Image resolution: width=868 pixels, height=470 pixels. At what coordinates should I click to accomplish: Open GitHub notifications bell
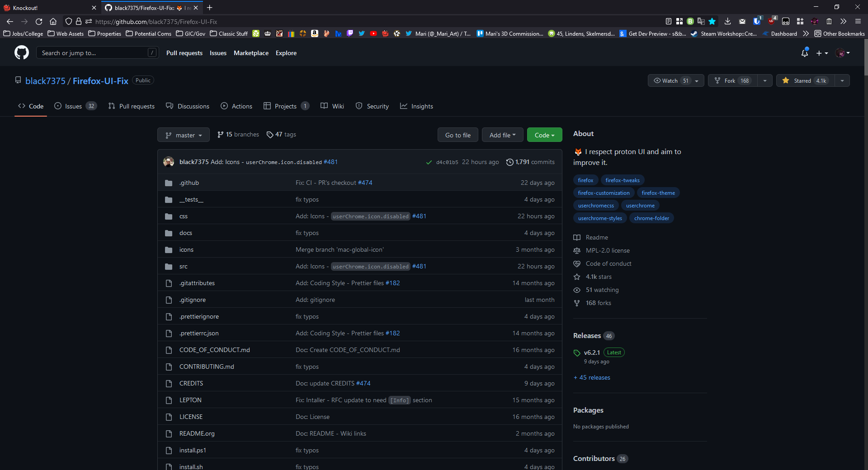point(805,53)
